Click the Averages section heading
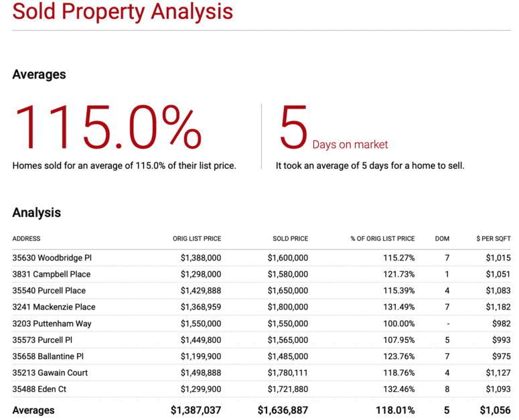The image size is (519, 420). point(39,74)
